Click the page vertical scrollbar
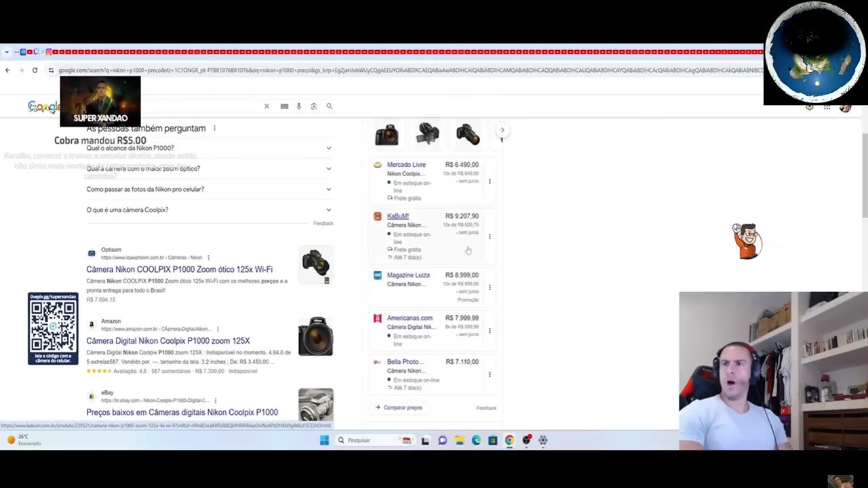 point(864,175)
